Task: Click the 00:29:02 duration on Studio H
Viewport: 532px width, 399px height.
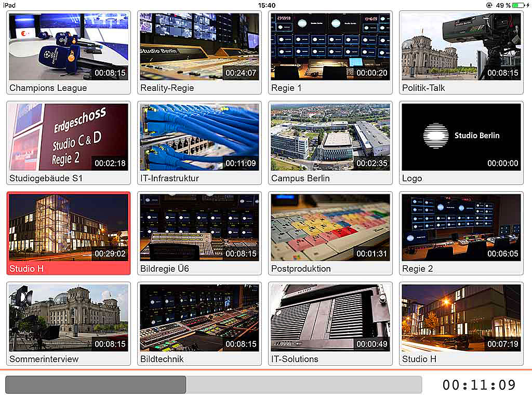Action: tap(110, 254)
